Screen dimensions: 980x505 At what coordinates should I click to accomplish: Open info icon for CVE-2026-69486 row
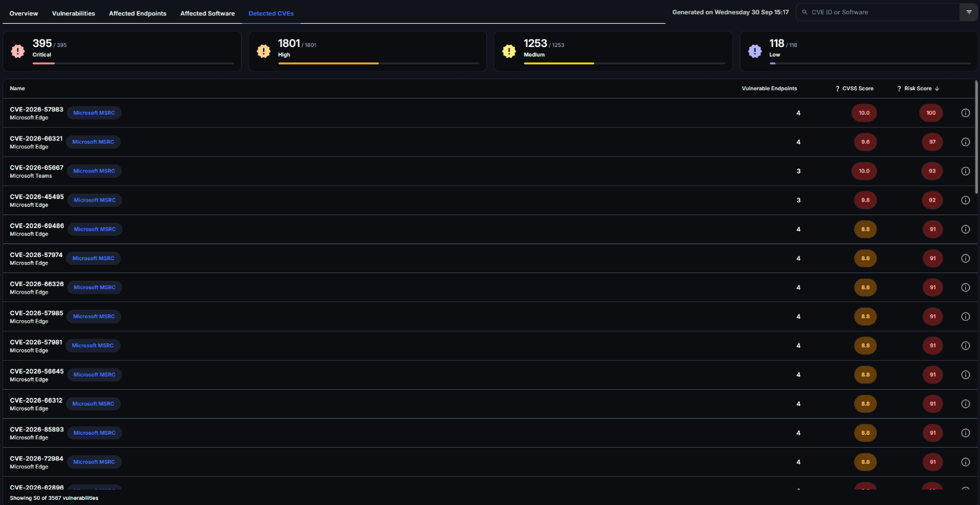pyautogui.click(x=965, y=229)
